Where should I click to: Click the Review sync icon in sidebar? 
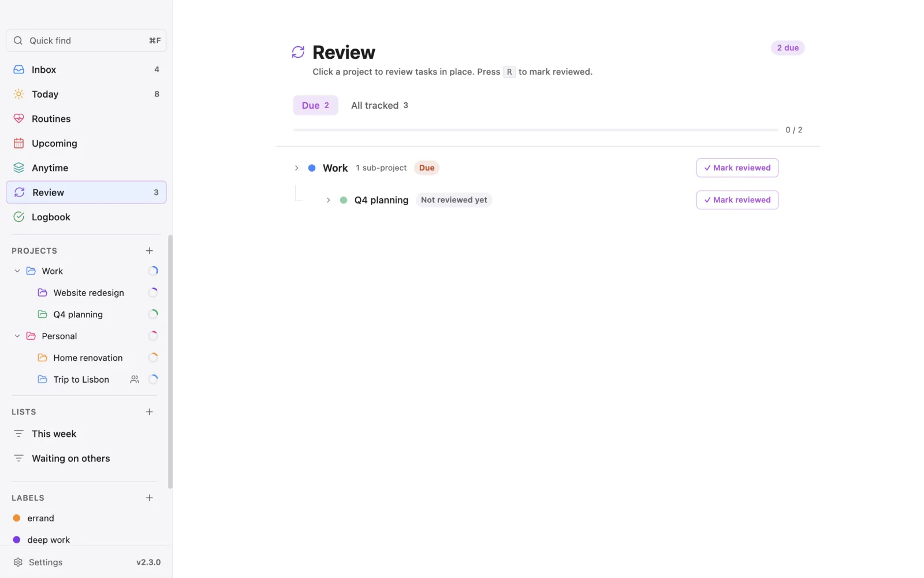pos(20,192)
